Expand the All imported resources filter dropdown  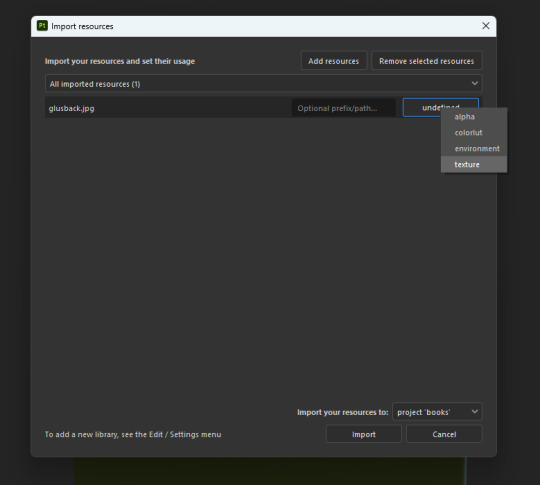[x=263, y=84]
